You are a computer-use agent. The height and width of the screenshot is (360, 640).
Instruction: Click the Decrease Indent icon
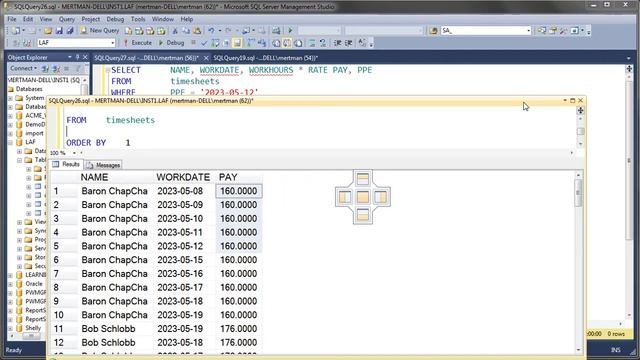338,43
